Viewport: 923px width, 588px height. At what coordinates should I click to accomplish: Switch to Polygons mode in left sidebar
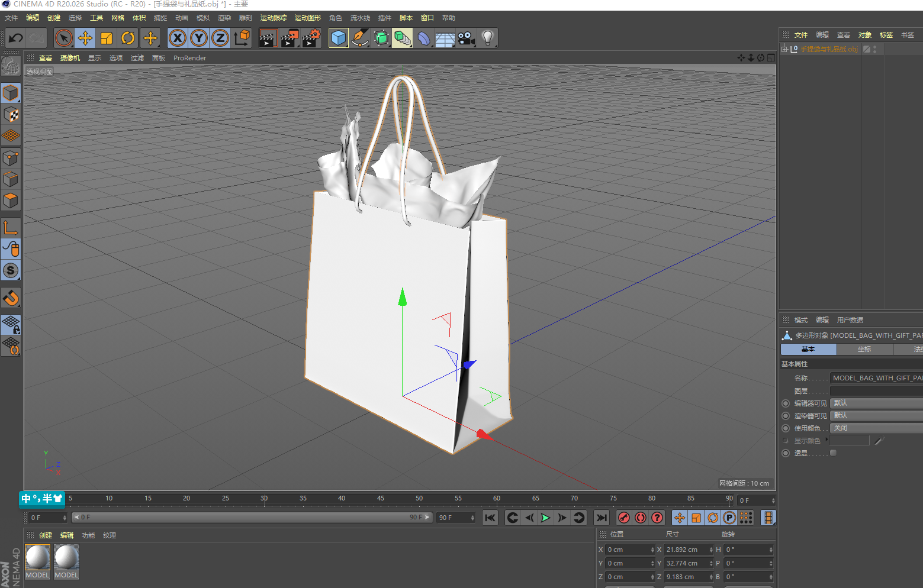pyautogui.click(x=11, y=201)
